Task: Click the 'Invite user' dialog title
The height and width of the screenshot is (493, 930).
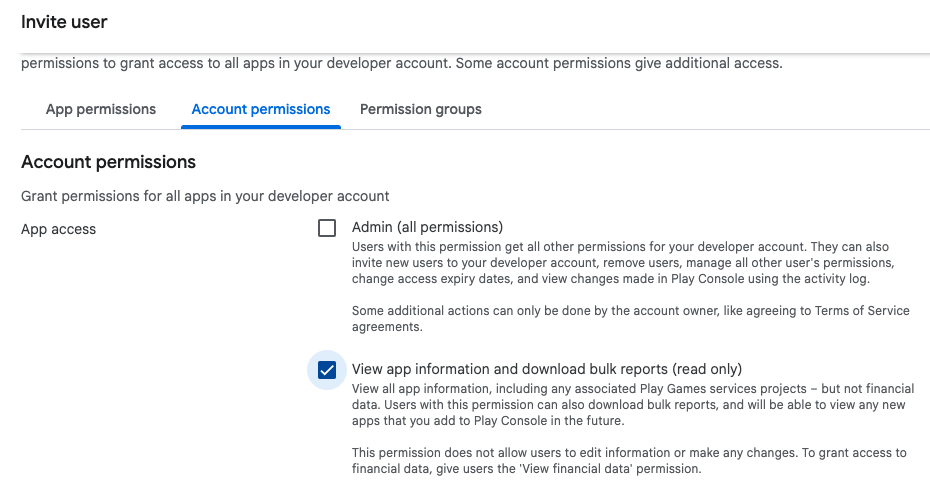Action: pos(64,21)
